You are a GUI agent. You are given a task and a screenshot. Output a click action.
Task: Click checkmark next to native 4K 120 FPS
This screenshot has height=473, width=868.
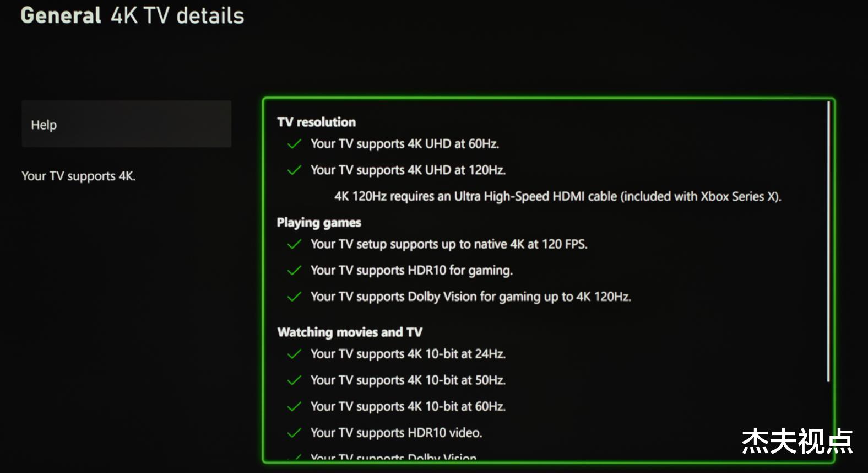click(x=295, y=244)
